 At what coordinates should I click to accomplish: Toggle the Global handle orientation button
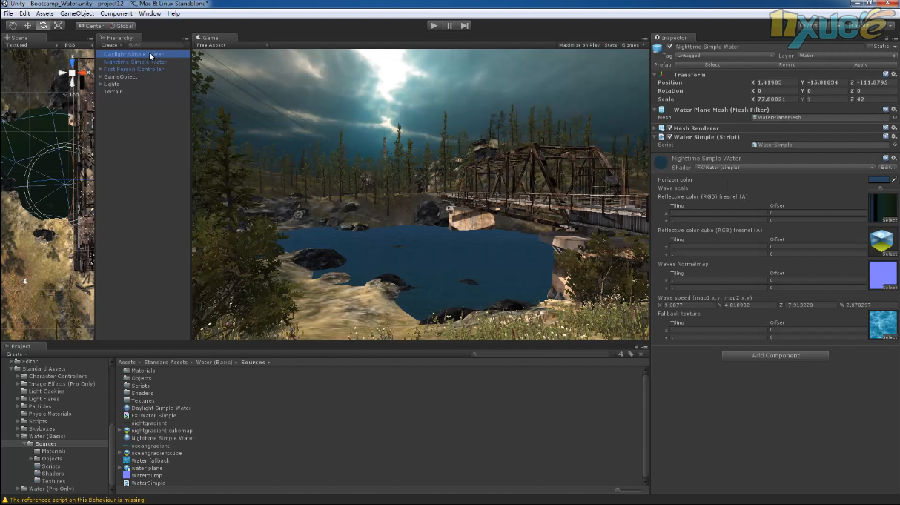coord(122,26)
